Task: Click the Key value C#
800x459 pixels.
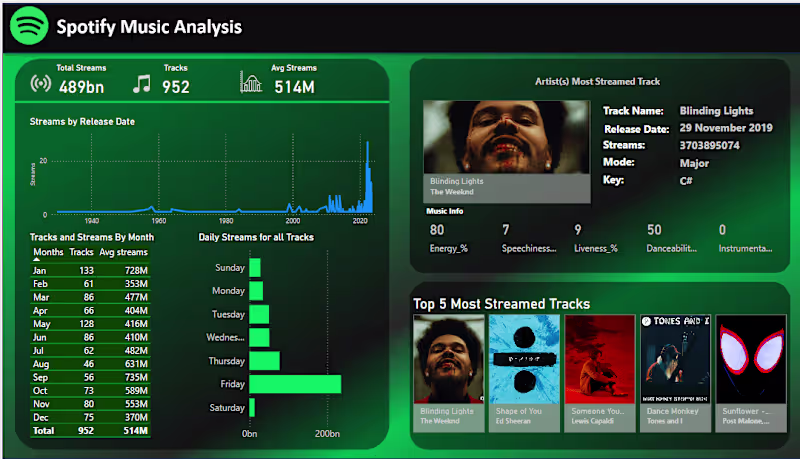Action: (x=686, y=181)
